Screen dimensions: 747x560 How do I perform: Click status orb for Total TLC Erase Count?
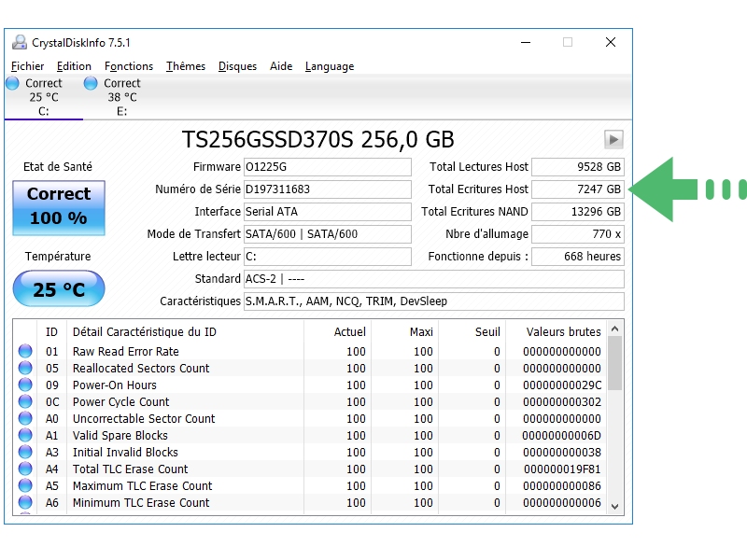[x=25, y=469]
